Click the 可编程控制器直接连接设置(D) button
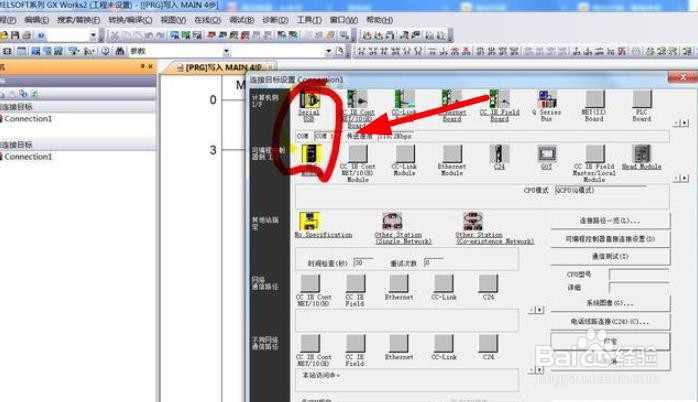Screen dimensions: 698x402 (610, 239)
